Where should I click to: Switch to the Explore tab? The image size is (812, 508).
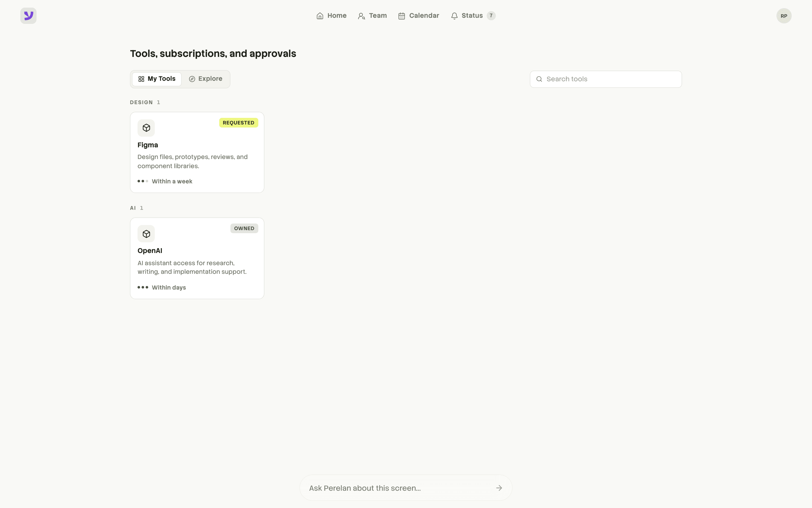click(206, 79)
